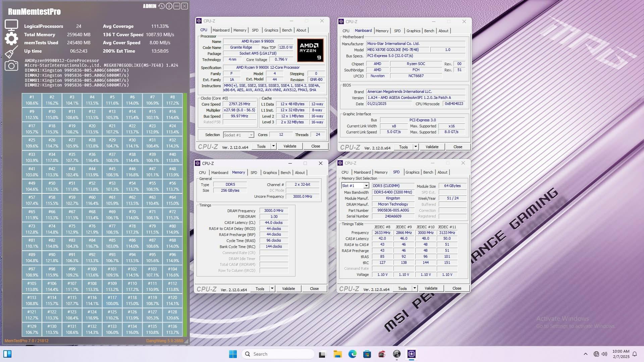Click the red chip app icon on taskbar
This screenshot has height=362, width=644.
(382, 354)
